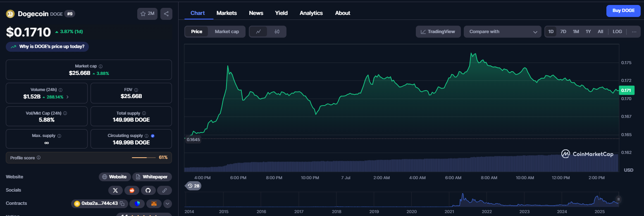
Task: Select the 1Y time range
Action: tap(588, 31)
